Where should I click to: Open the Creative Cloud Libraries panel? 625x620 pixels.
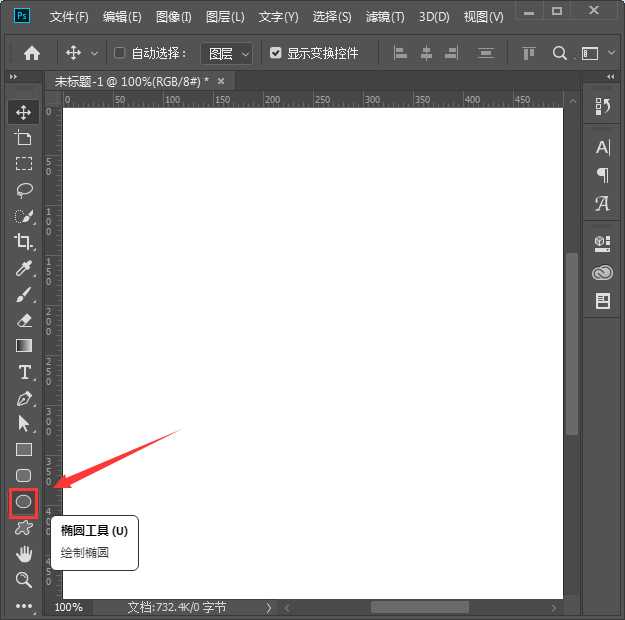tap(602, 272)
